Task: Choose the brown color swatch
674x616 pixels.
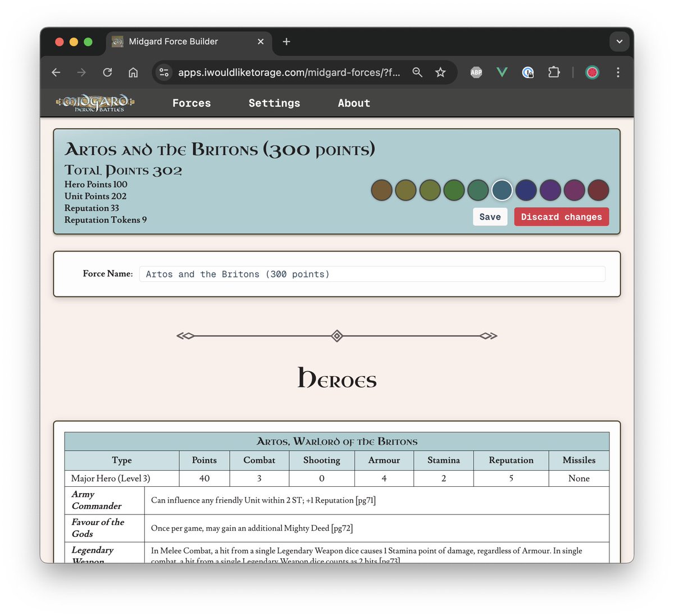Action: pyautogui.click(x=382, y=190)
